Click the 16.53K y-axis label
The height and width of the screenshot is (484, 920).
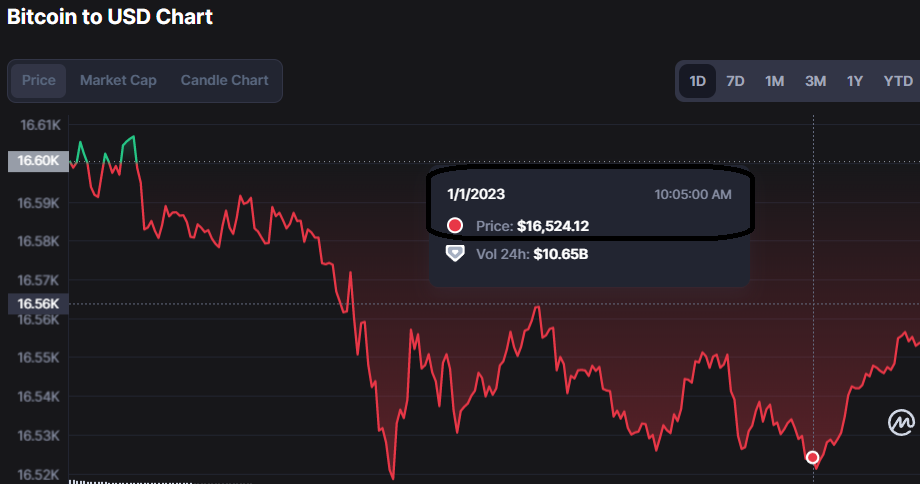[x=38, y=436]
